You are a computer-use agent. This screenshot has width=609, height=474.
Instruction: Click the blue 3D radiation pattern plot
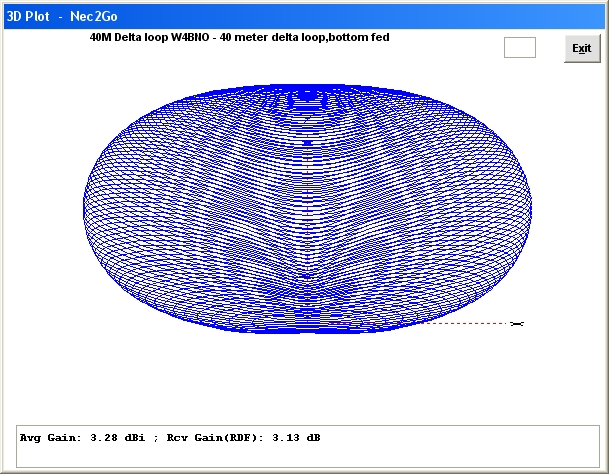coord(307,209)
